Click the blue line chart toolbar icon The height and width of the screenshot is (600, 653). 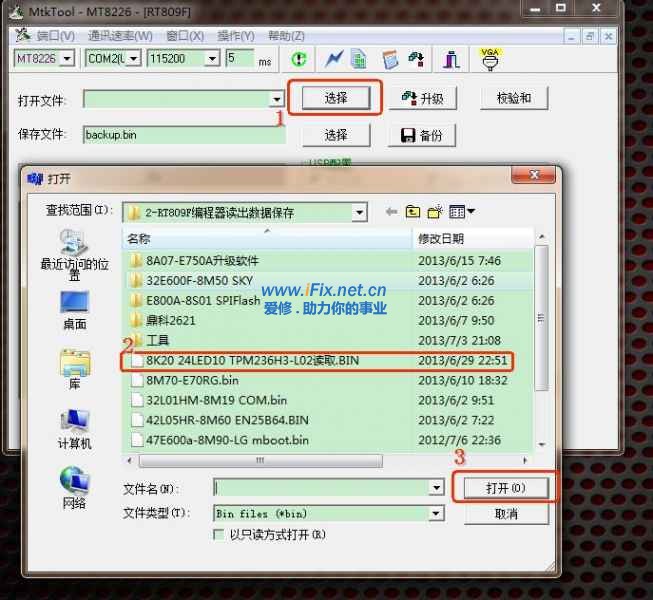[x=334, y=59]
